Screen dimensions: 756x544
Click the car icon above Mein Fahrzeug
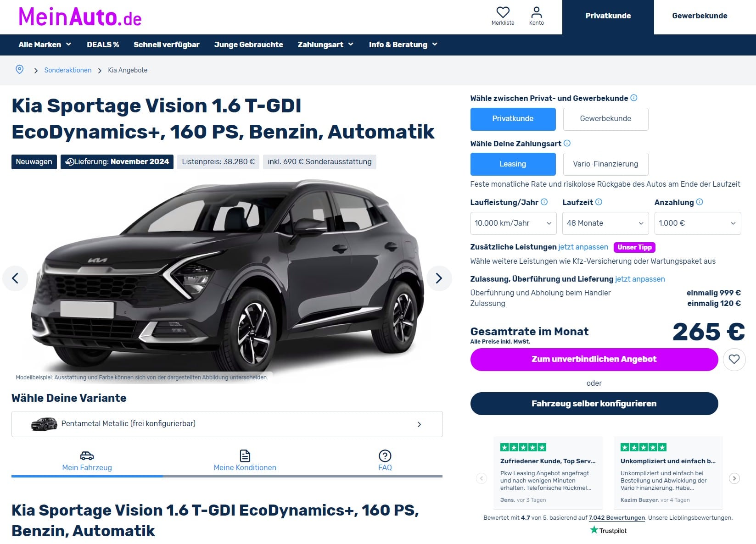(x=87, y=455)
